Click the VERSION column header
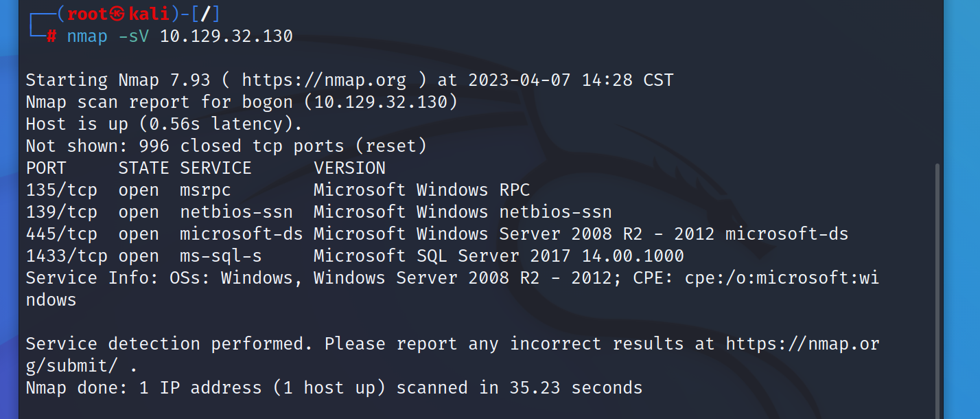The image size is (980, 419). [350, 168]
